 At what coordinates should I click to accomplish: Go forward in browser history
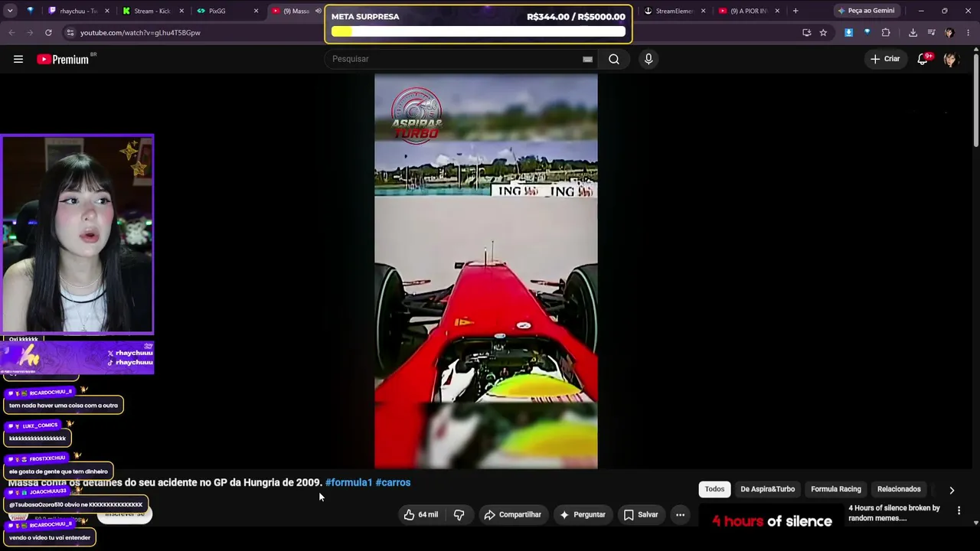pos(30,33)
